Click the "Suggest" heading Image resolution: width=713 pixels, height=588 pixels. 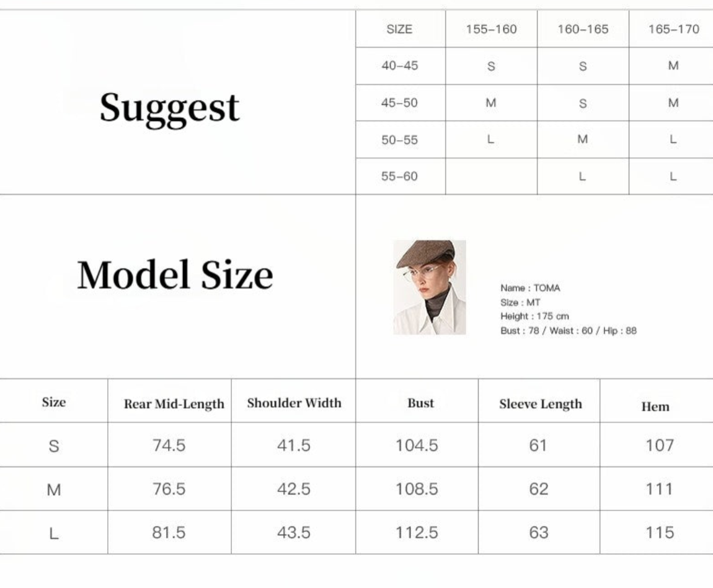[169, 108]
